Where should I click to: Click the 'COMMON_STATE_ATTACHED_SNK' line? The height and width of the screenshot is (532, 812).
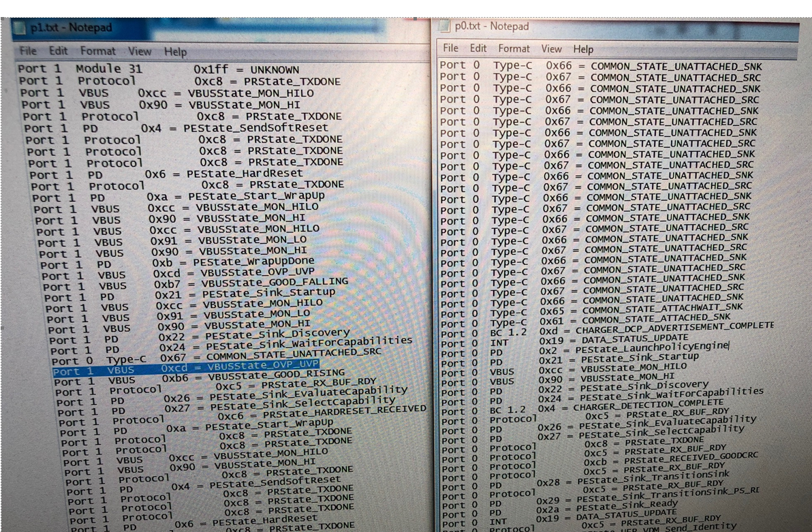tap(584, 319)
